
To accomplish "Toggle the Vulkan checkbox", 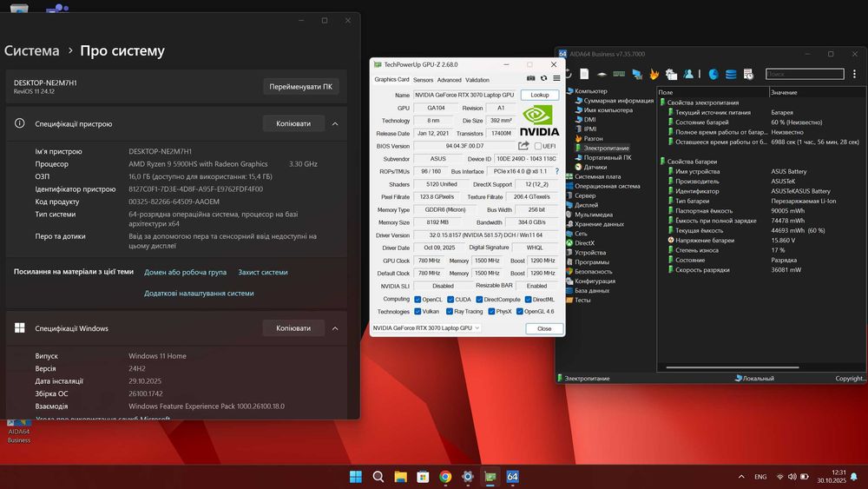I will click(x=418, y=312).
